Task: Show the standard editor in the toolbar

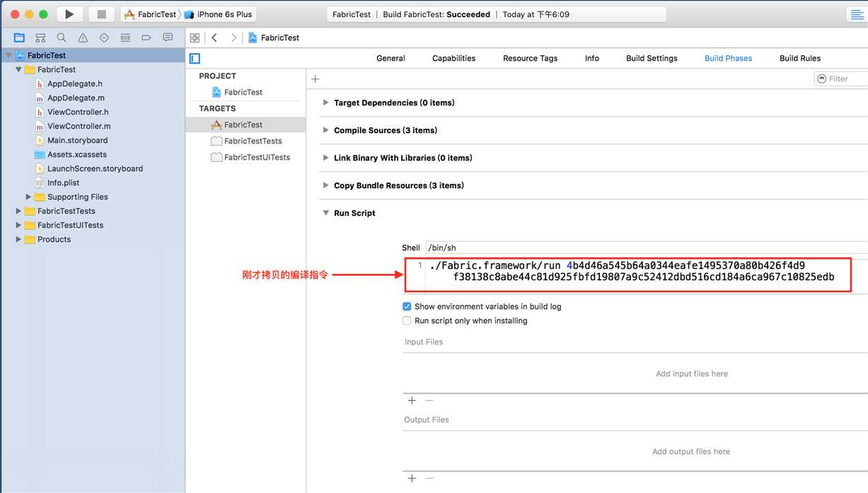Action: (857, 14)
